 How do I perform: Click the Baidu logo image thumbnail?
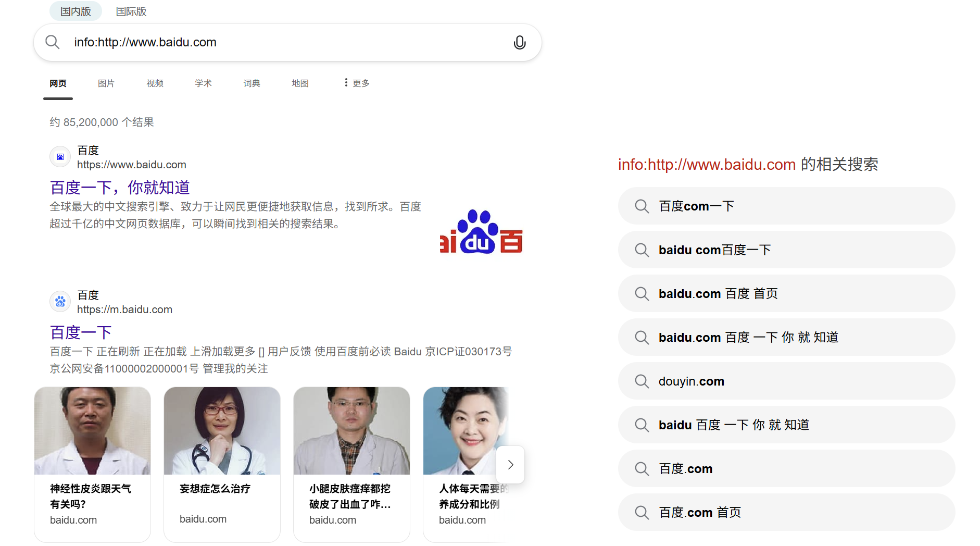click(481, 232)
